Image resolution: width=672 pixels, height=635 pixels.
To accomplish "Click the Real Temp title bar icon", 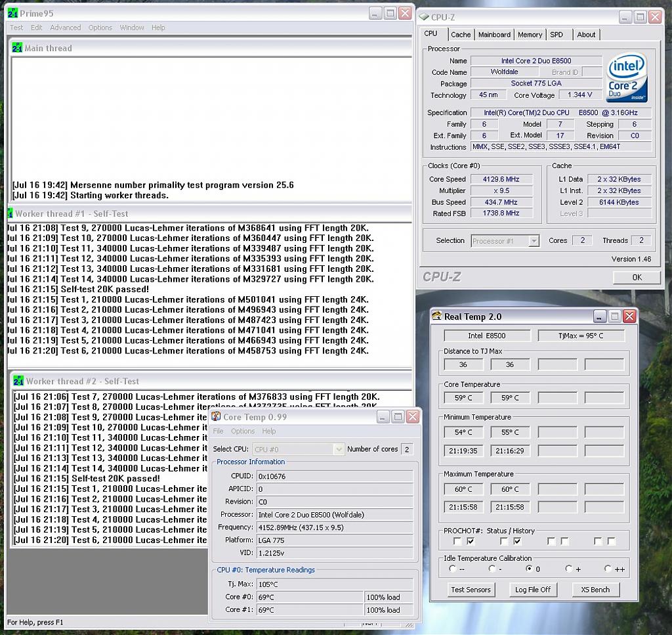I will 436,317.
